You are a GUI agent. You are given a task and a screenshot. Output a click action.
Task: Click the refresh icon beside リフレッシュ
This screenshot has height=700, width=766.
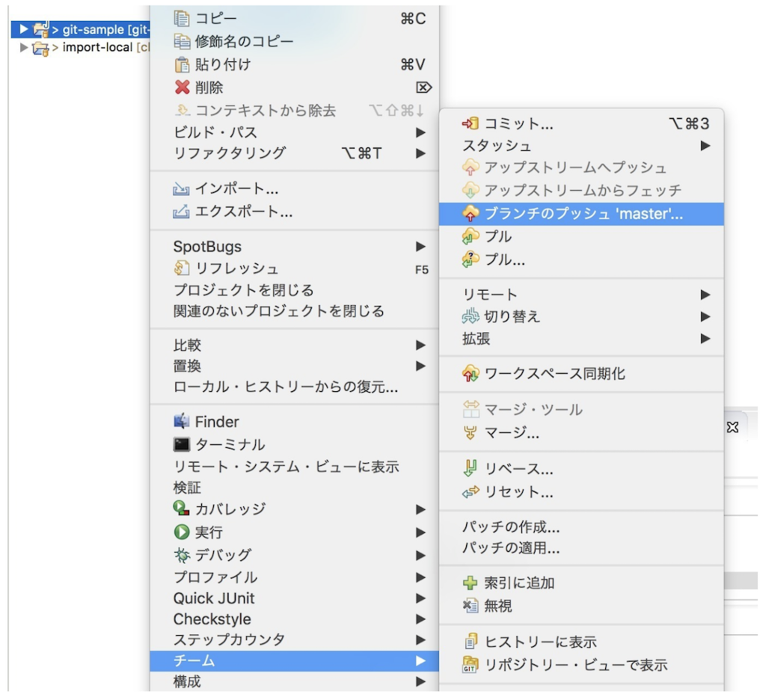(x=181, y=268)
